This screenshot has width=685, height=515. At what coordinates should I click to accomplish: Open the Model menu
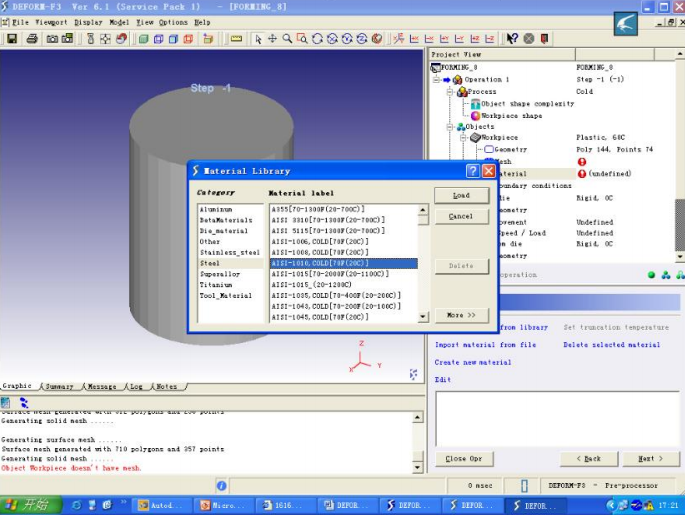tap(119, 22)
